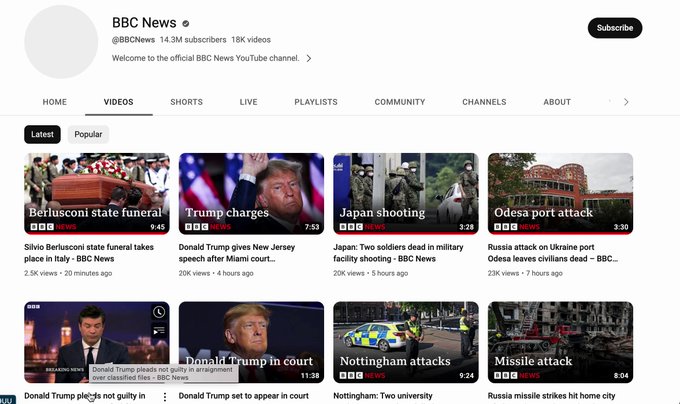Open the Berlusconi state funeral thumbnail

click(97, 194)
